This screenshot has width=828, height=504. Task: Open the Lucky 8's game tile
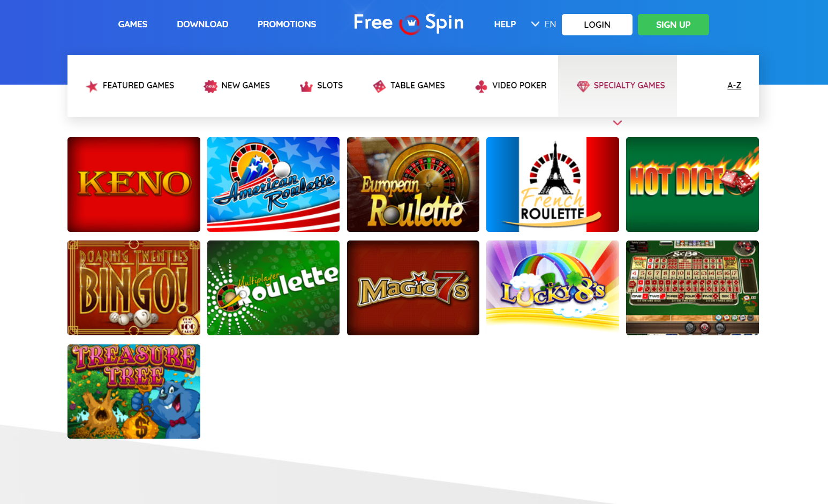(553, 288)
